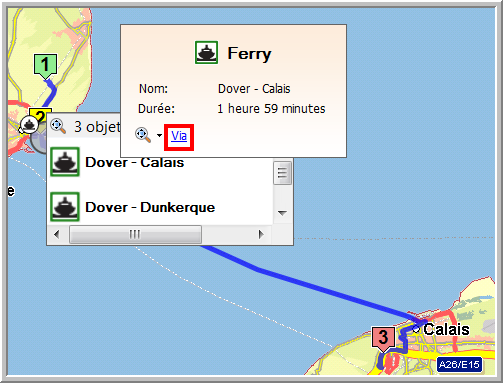Image resolution: width=503 pixels, height=383 pixels.
Task: Click the A26/E15 road label
Action: (459, 364)
